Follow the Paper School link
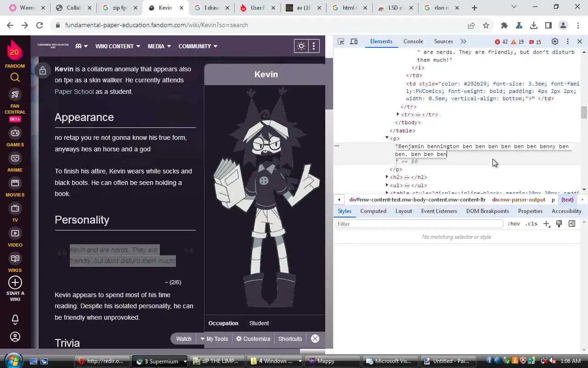This screenshot has width=588, height=368. coord(74,92)
